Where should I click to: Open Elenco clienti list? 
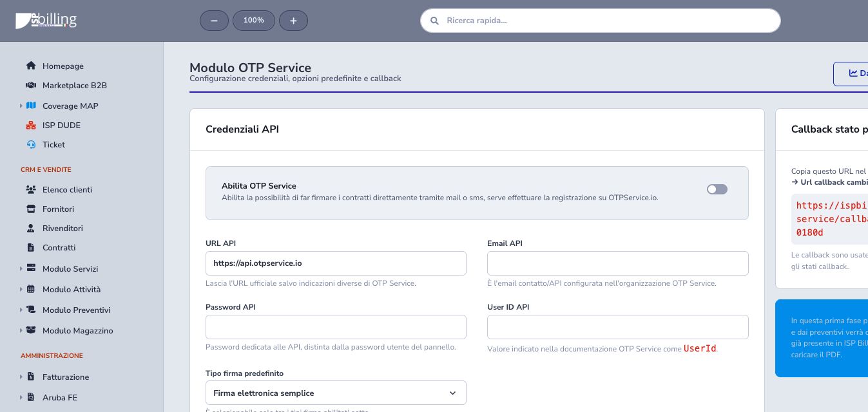[67, 189]
